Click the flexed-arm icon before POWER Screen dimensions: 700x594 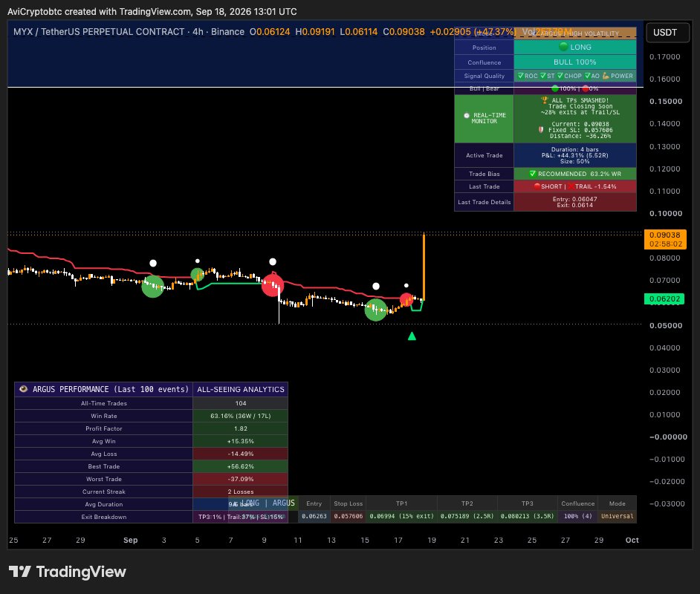pos(606,76)
